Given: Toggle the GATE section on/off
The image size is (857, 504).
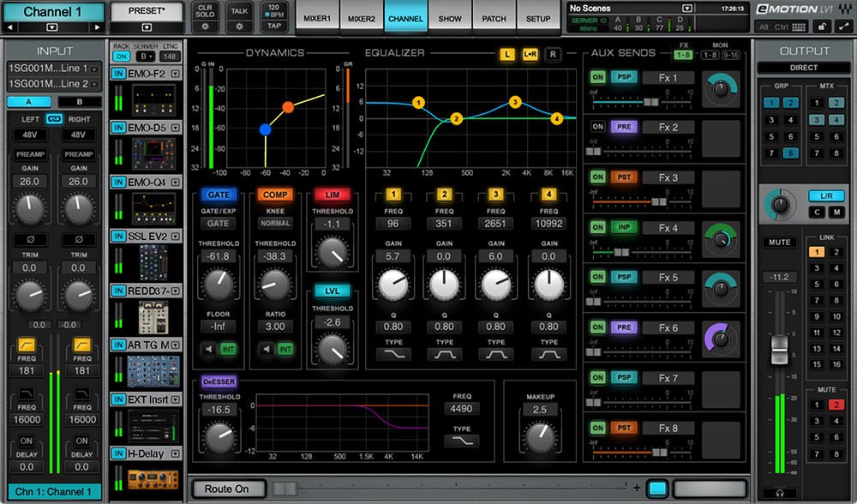Looking at the screenshot, I should pos(218,195).
